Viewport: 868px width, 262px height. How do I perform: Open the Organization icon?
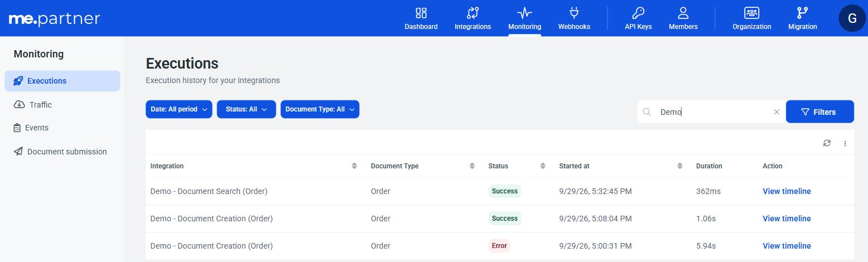[752, 13]
